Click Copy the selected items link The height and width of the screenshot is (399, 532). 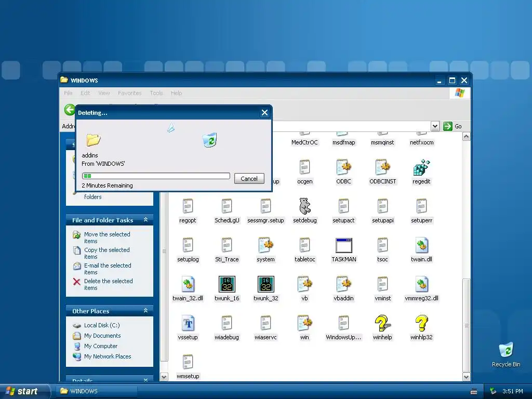point(107,253)
